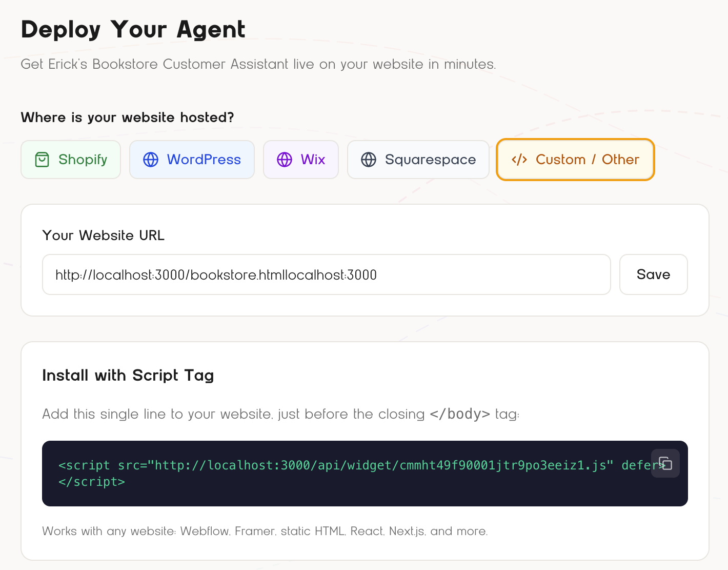
Task: Click the Shopify shopping bag icon
Action: point(42,160)
